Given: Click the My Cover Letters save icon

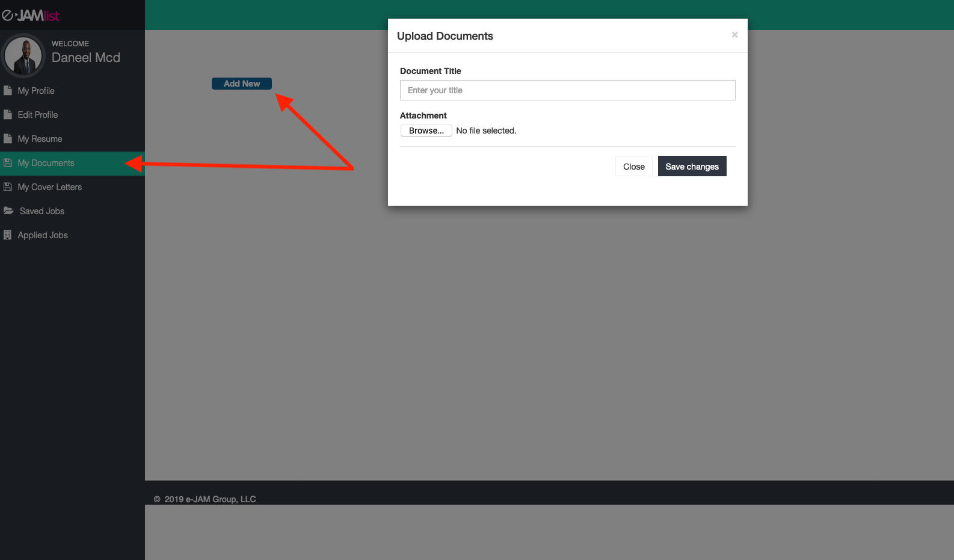Looking at the screenshot, I should tap(8, 187).
